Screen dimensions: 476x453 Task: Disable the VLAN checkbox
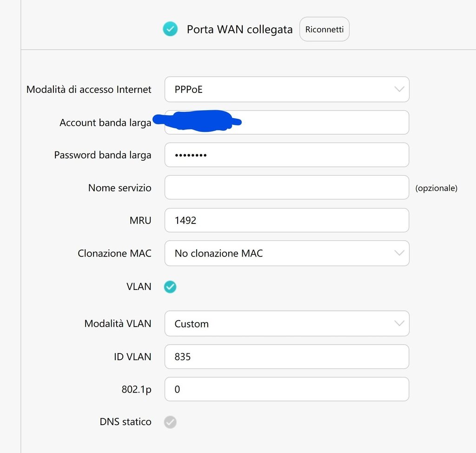pyautogui.click(x=170, y=287)
